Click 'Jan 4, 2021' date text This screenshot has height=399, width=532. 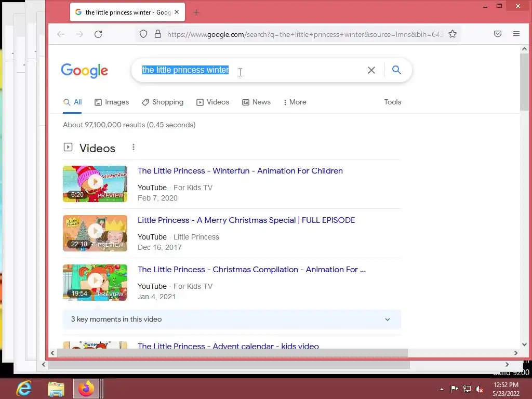tap(156, 297)
